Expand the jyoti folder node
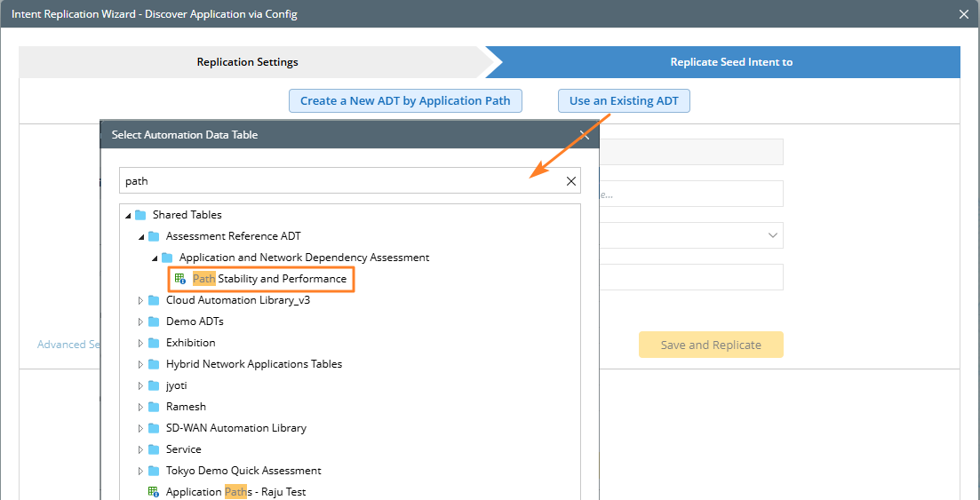980x500 pixels. (140, 385)
